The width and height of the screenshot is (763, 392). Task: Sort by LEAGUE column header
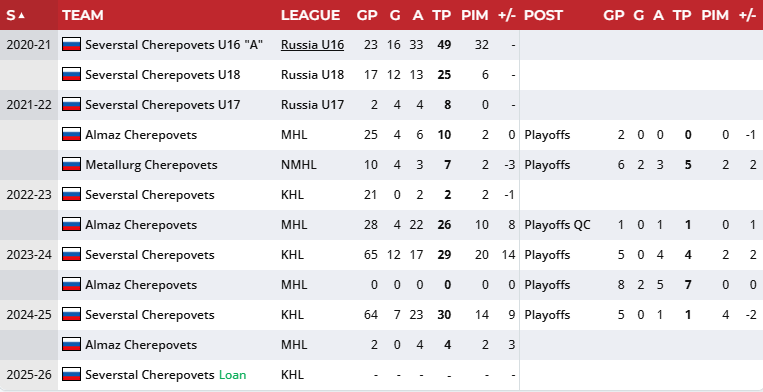(x=310, y=15)
